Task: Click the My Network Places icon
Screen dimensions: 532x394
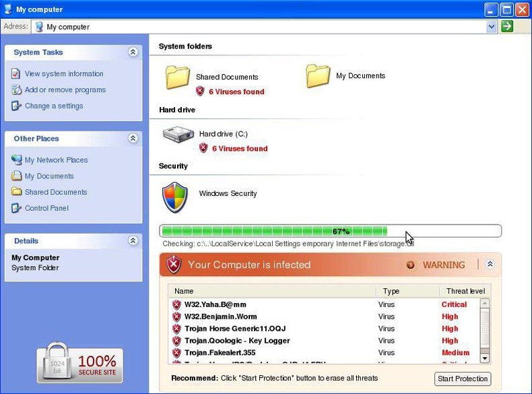Action: tap(16, 160)
